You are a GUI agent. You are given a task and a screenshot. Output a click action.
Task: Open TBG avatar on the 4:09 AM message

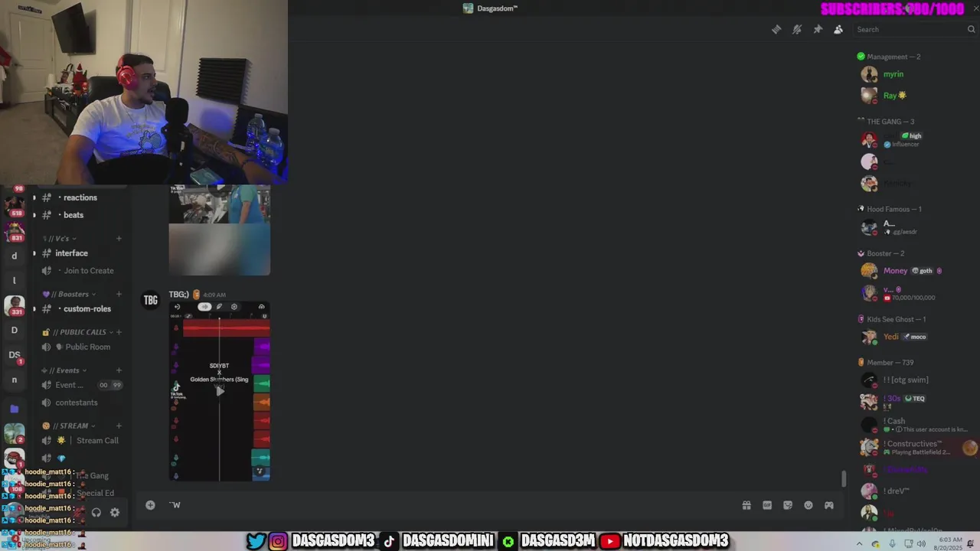coord(151,300)
